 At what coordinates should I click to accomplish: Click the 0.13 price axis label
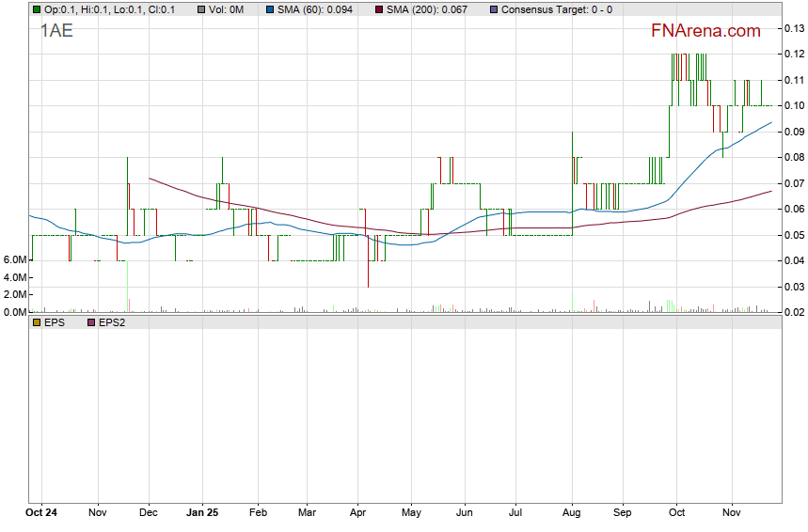pos(794,29)
